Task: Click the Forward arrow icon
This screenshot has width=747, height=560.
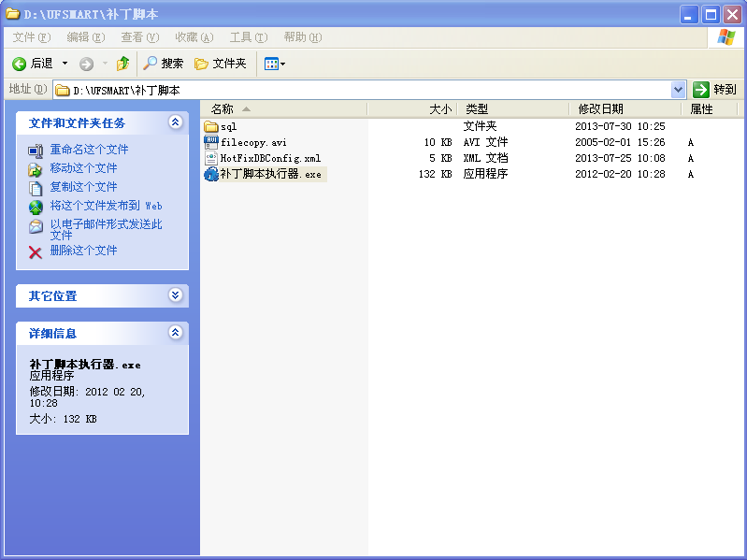Action: pos(86,64)
